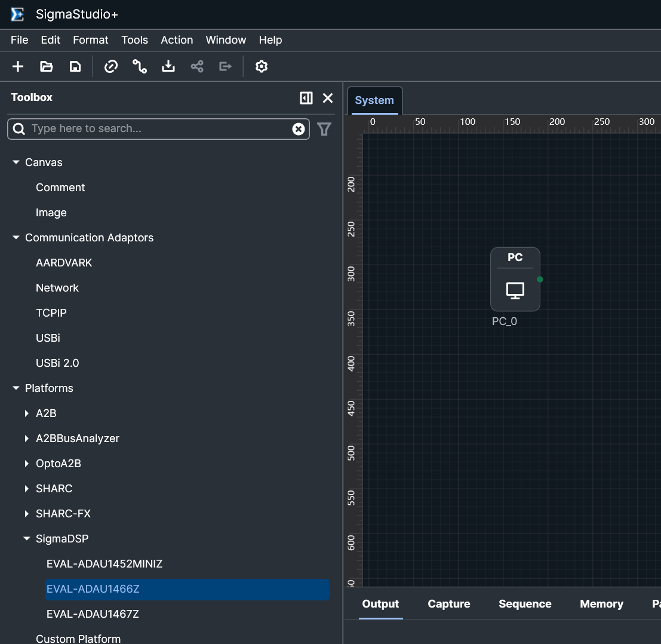
Task: Open the toolbox filter funnel
Action: point(324,129)
